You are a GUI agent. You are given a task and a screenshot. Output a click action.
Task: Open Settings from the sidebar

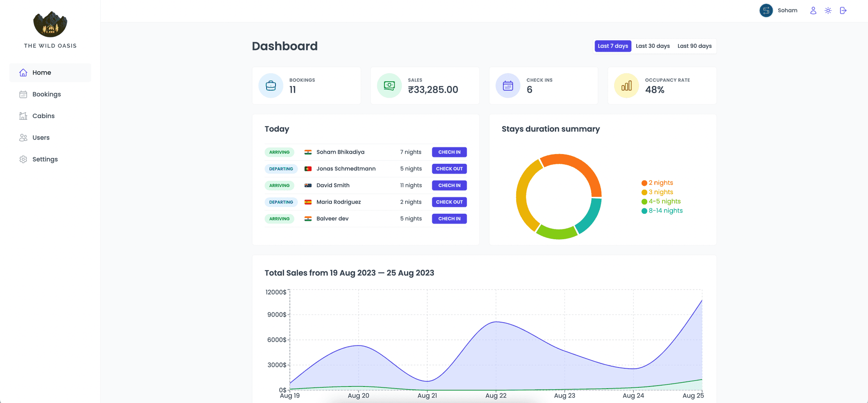tap(45, 159)
